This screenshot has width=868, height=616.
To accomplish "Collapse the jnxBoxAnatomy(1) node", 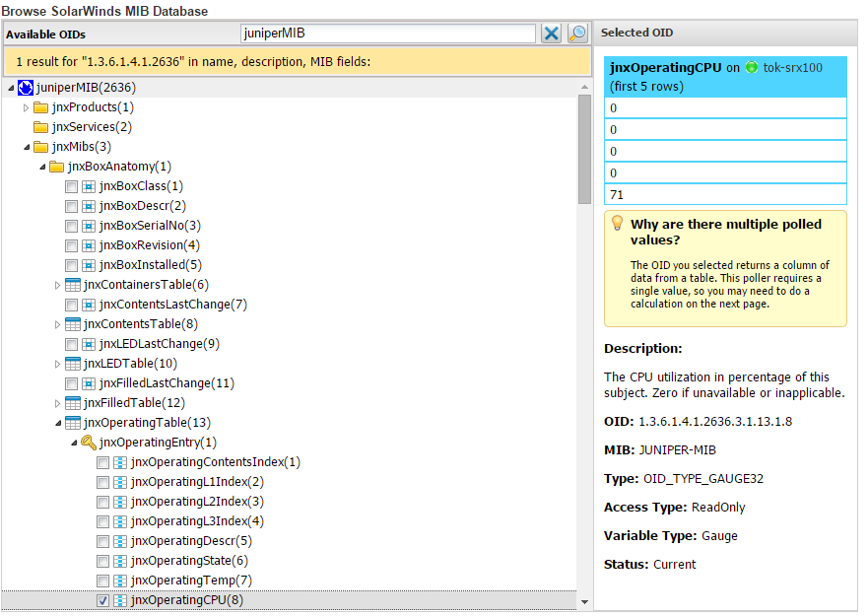I will pyautogui.click(x=42, y=167).
